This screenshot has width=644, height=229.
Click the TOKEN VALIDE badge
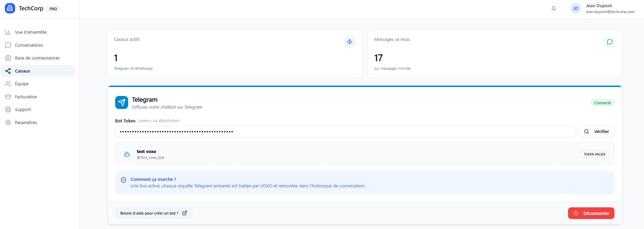point(595,154)
